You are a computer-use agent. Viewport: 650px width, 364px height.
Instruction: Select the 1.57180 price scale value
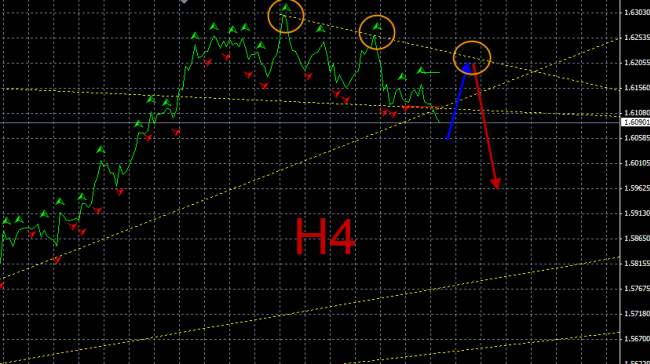[x=637, y=314]
